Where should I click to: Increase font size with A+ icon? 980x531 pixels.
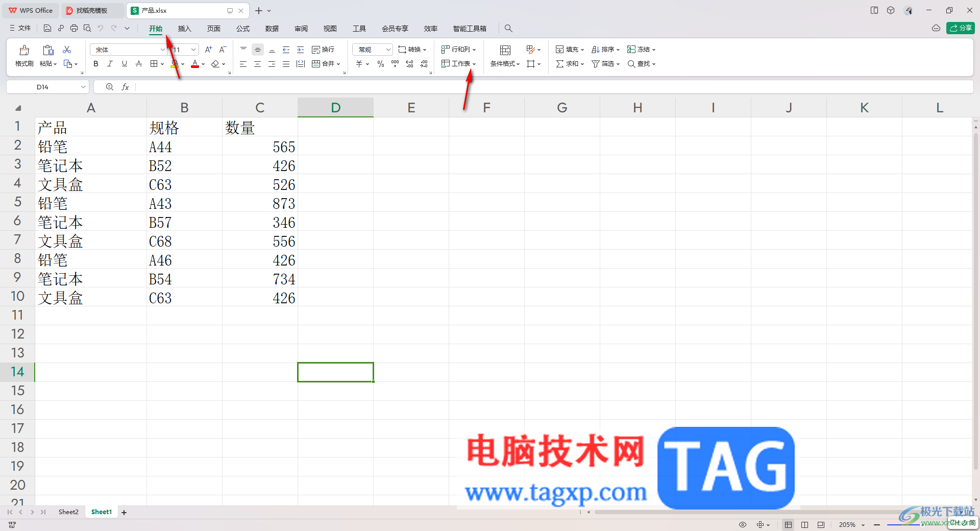(208, 50)
